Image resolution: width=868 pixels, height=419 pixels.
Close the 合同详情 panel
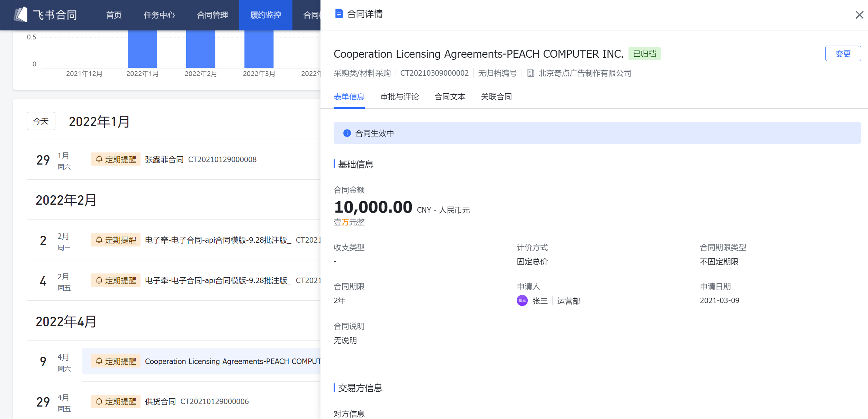tap(859, 15)
